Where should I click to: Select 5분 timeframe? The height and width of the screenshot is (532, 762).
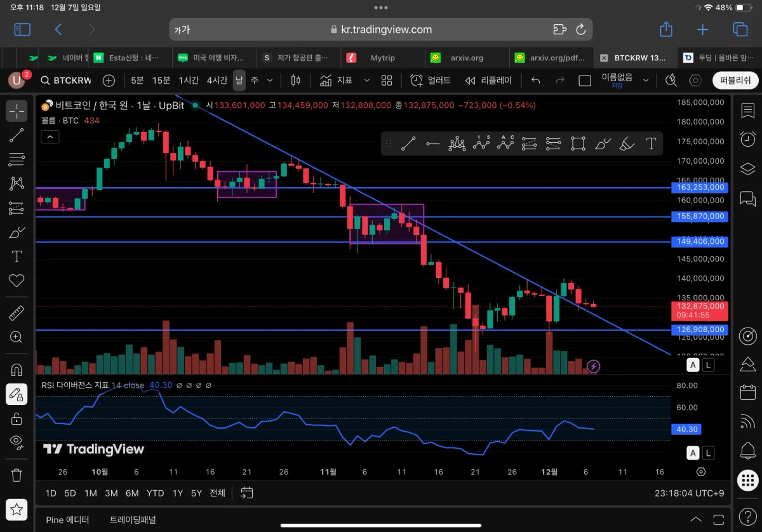(137, 80)
